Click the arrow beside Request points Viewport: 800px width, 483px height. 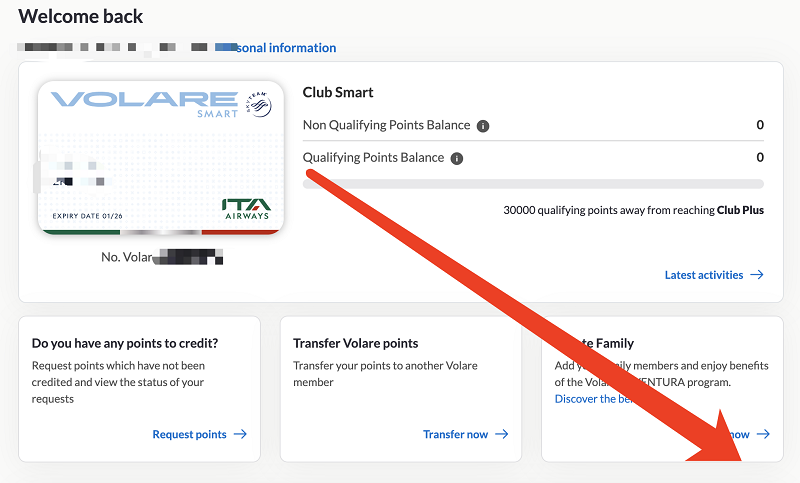coord(240,434)
